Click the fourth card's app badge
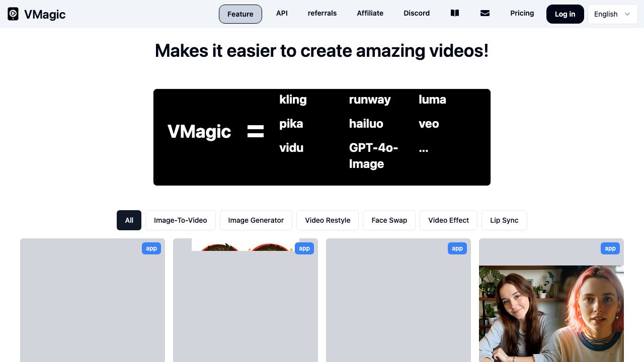 [x=610, y=248]
